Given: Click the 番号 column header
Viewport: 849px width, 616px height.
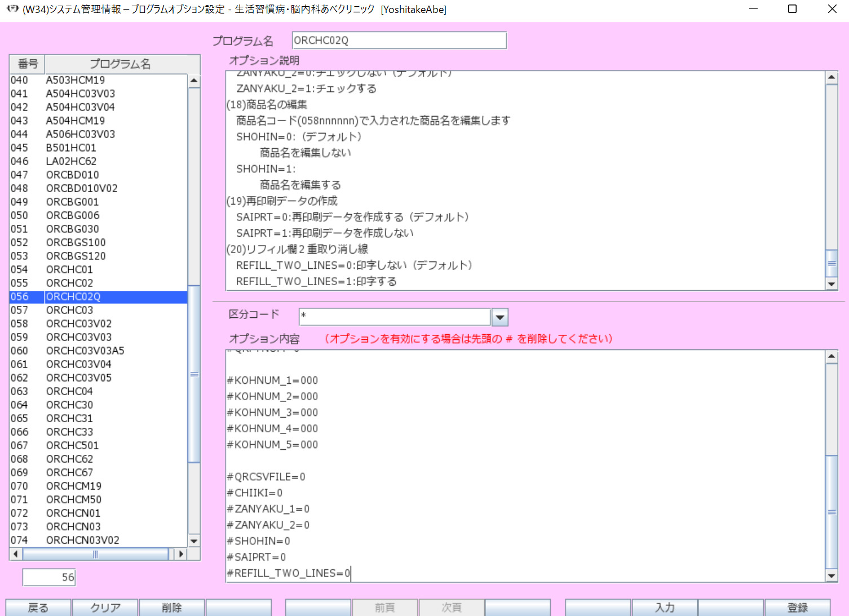Looking at the screenshot, I should click(28, 64).
